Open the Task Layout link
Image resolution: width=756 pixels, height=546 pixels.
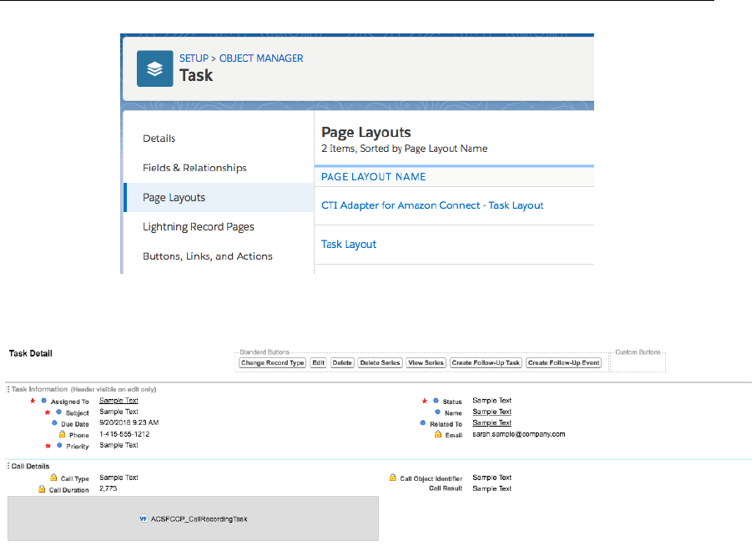(x=349, y=244)
